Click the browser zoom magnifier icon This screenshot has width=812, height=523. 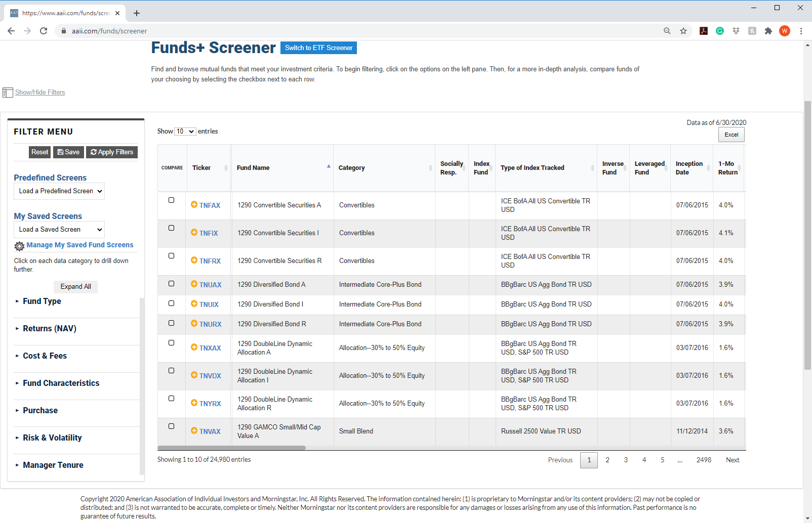[667, 31]
